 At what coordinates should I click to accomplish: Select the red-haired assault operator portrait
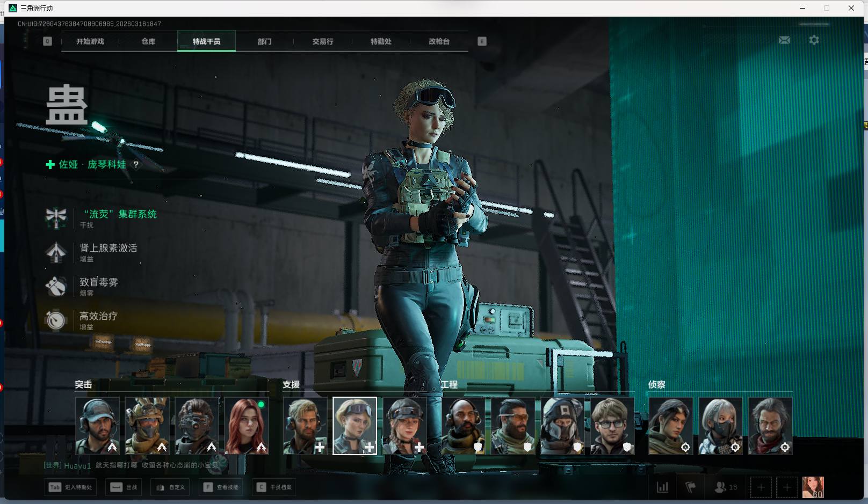(247, 426)
